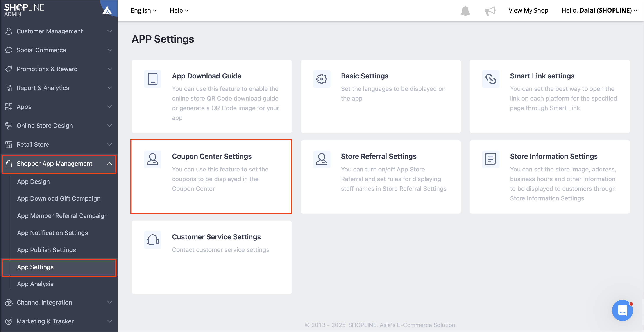Click the SHOPLINE Admin logo

point(24,10)
